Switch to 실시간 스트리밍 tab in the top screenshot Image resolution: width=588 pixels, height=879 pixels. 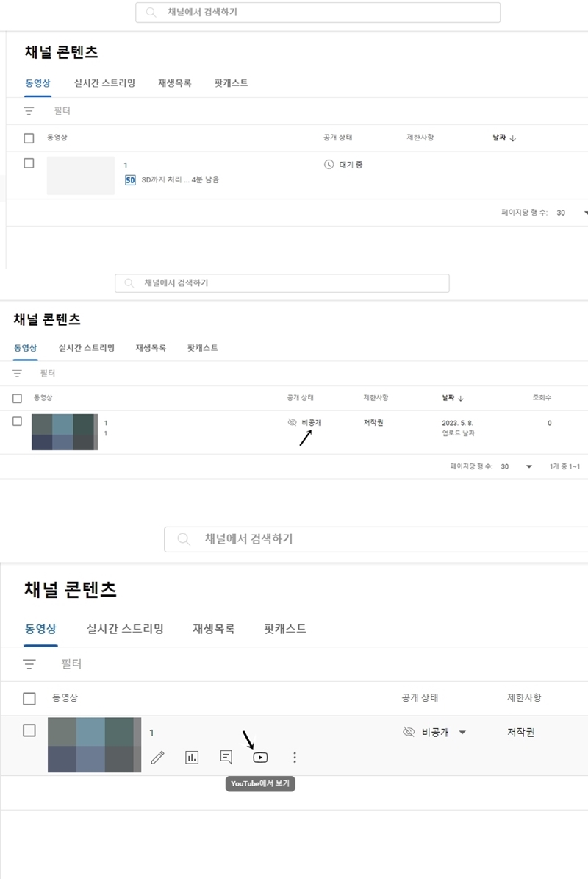[104, 83]
